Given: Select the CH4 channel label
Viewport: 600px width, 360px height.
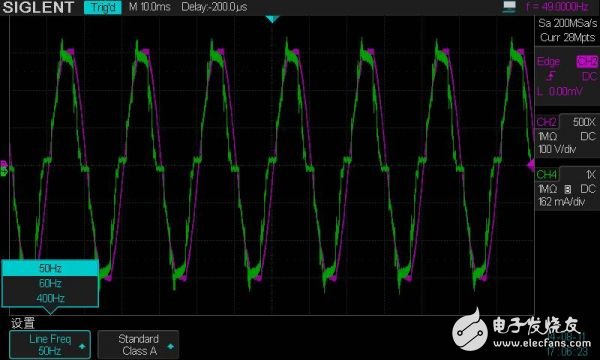Looking at the screenshot, I should click(547, 175).
